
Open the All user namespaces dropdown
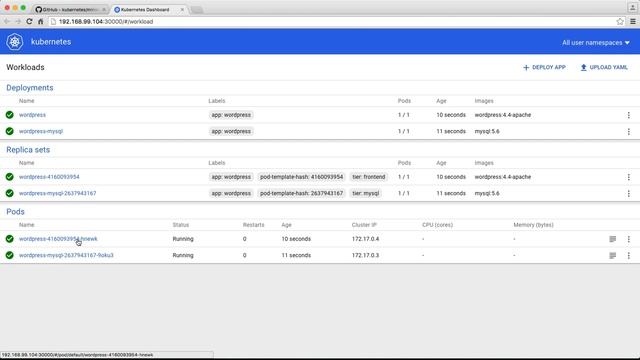pos(596,42)
